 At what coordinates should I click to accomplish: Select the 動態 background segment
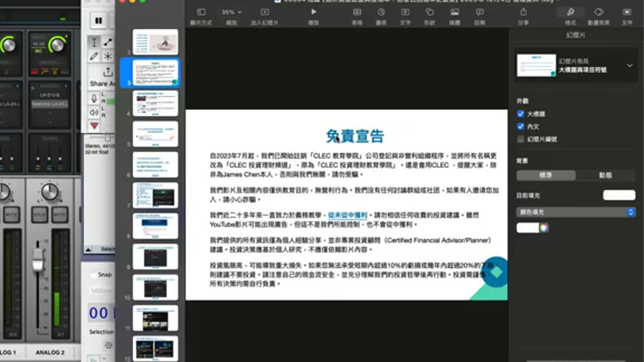[x=606, y=175]
